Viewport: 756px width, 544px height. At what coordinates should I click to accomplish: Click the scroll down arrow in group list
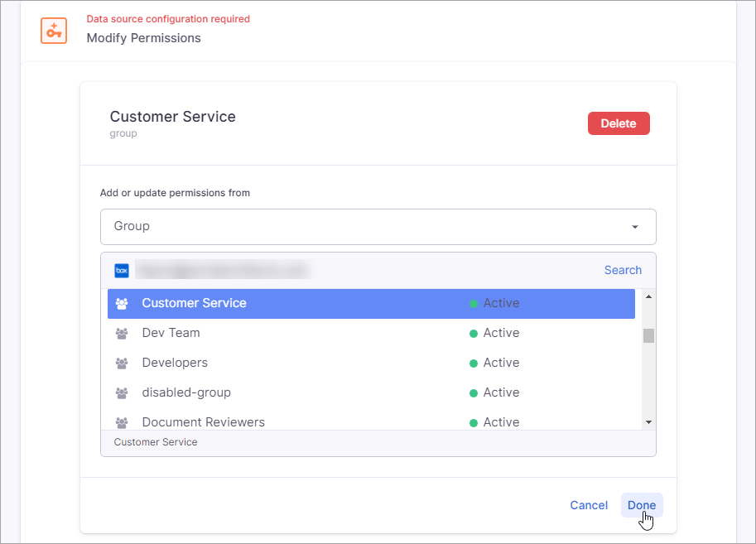point(648,422)
